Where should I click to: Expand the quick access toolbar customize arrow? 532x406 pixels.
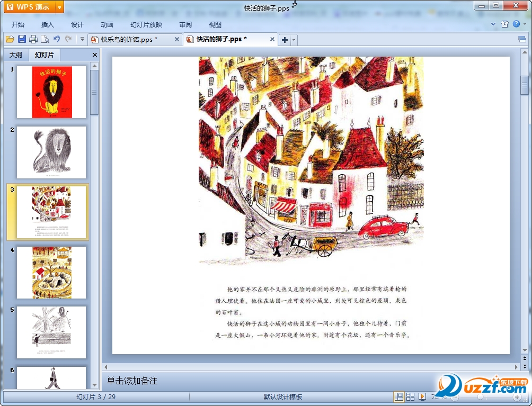tap(82, 39)
